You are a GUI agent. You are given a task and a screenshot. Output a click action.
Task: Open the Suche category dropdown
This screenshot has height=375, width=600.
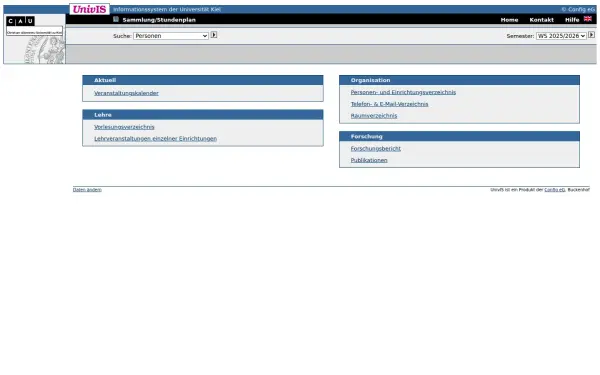click(x=171, y=36)
